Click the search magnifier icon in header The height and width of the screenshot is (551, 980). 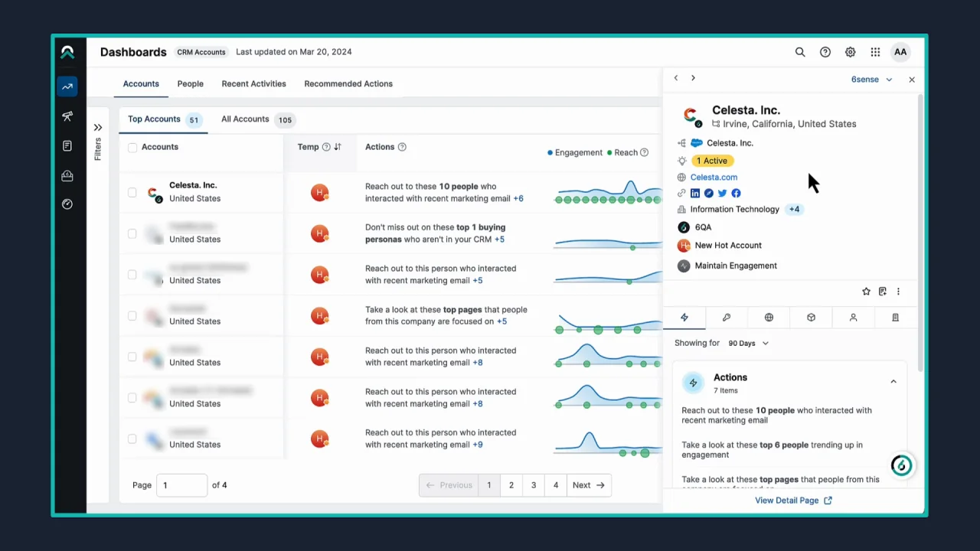pyautogui.click(x=800, y=52)
